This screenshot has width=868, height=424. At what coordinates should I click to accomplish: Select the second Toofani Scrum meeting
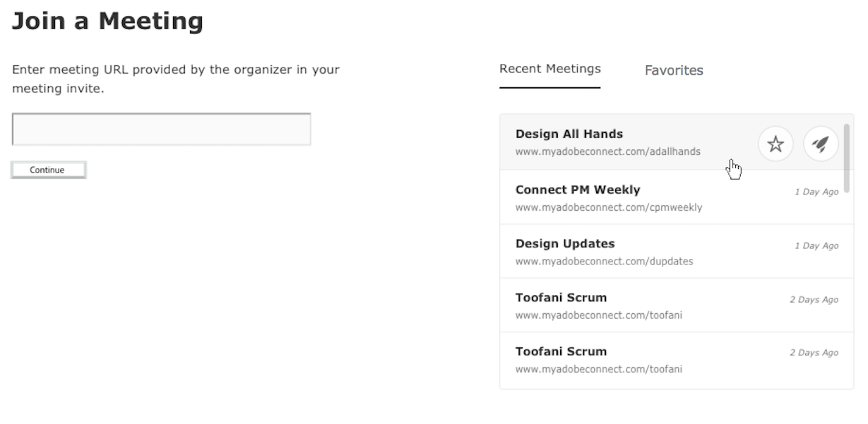[x=561, y=351]
